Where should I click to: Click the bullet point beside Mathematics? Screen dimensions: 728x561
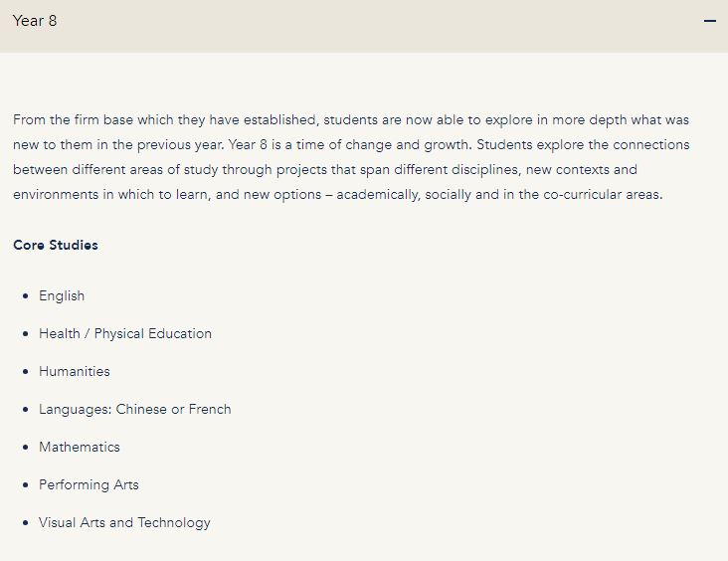point(26,448)
